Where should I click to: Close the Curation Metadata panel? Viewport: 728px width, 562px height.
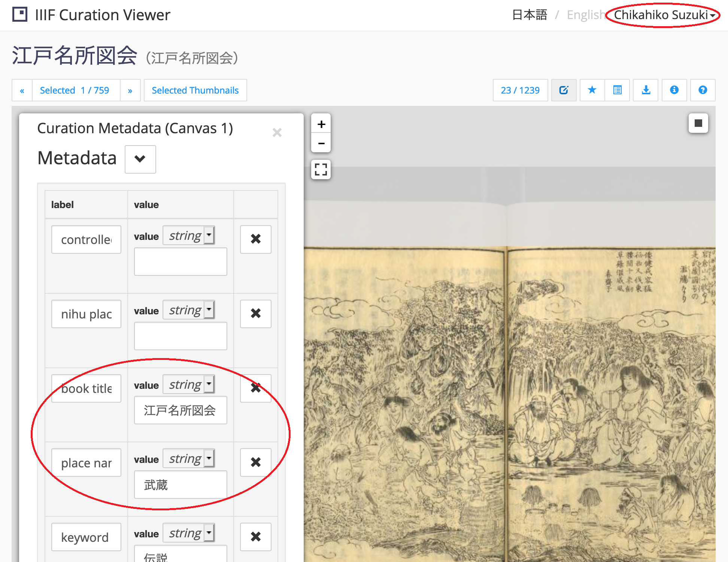[x=277, y=132]
